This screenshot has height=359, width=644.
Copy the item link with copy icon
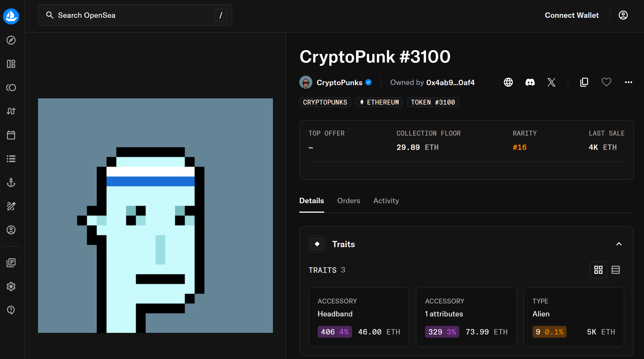[x=584, y=82]
